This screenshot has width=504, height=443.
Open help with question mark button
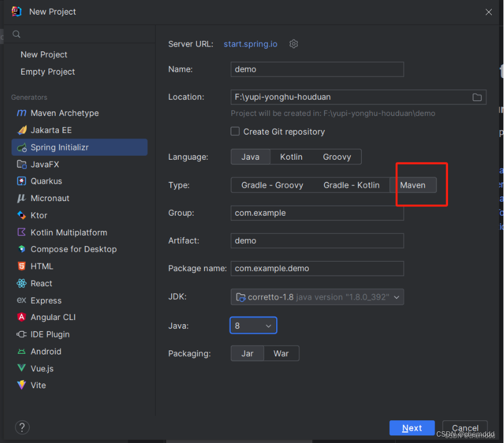tap(22, 427)
